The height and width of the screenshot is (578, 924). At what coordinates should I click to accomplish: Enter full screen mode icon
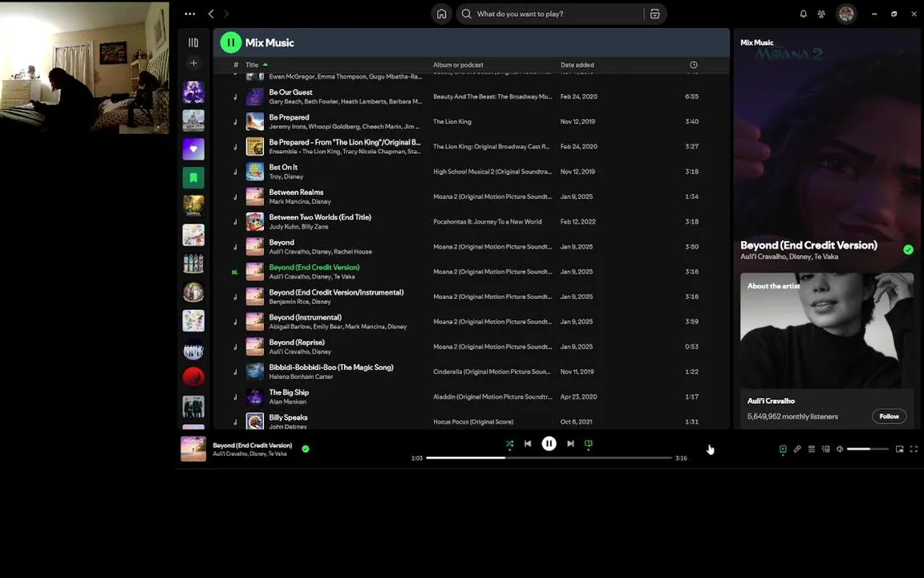click(914, 449)
